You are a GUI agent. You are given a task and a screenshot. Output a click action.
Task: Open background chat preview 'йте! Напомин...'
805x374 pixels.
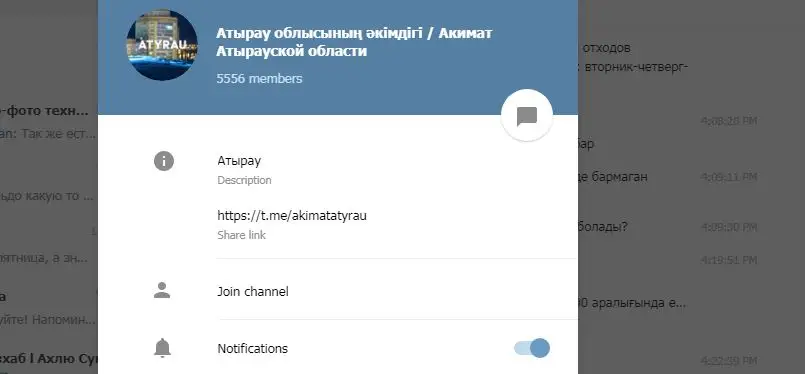click(48, 320)
